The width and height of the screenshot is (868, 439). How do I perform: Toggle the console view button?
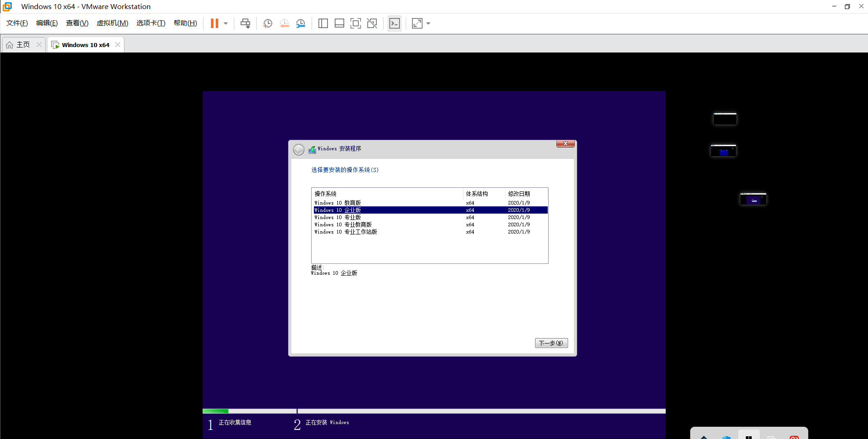pyautogui.click(x=394, y=24)
